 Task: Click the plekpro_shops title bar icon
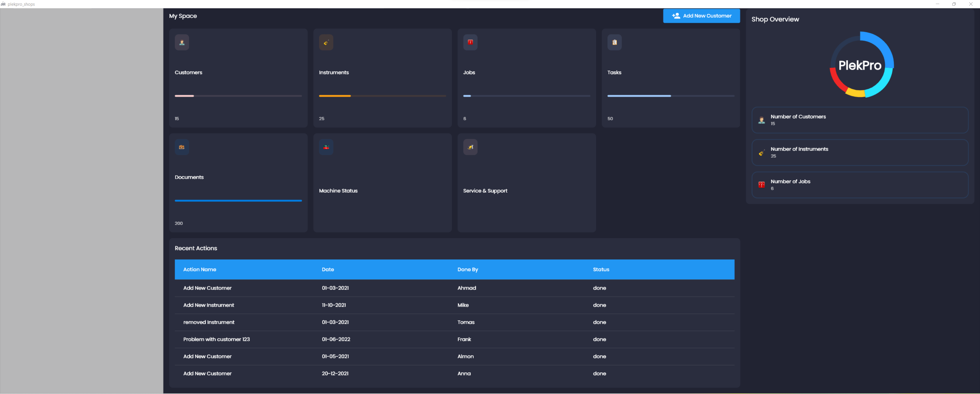pos(3,4)
